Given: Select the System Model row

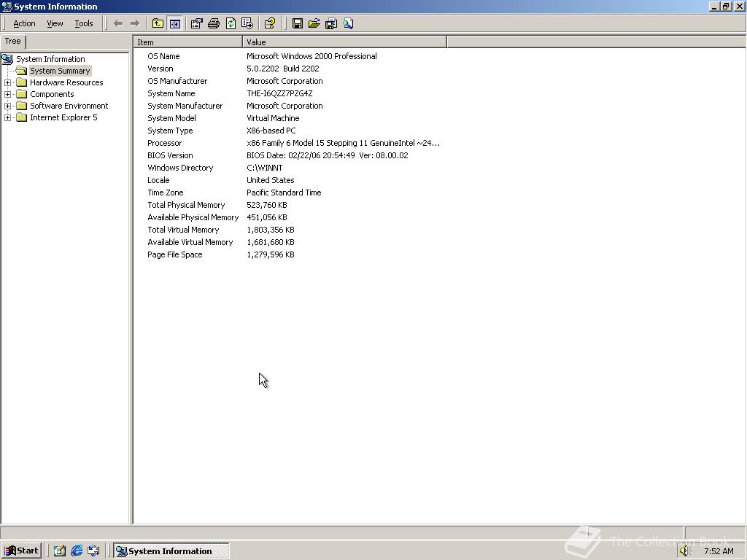Looking at the screenshot, I should point(290,118).
